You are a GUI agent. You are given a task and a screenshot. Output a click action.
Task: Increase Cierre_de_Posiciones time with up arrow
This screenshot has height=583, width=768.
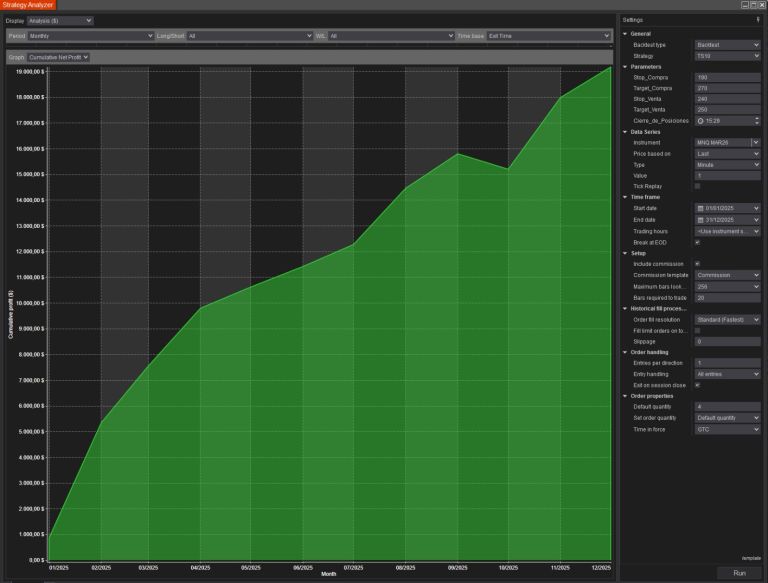757,118
